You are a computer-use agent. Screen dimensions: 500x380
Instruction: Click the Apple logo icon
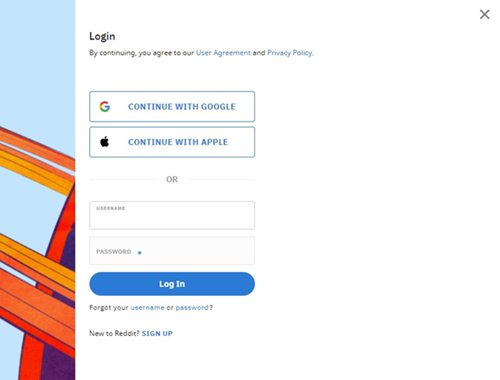tap(105, 142)
